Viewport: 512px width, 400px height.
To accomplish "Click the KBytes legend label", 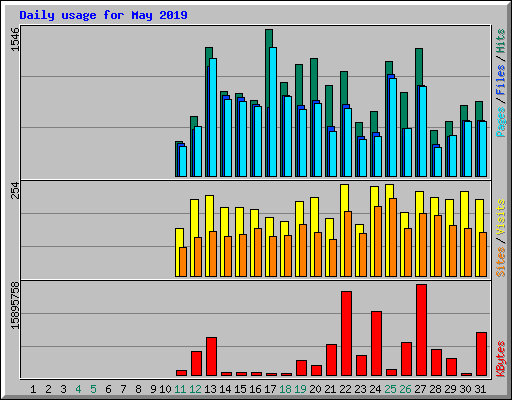I will click(x=500, y=359).
